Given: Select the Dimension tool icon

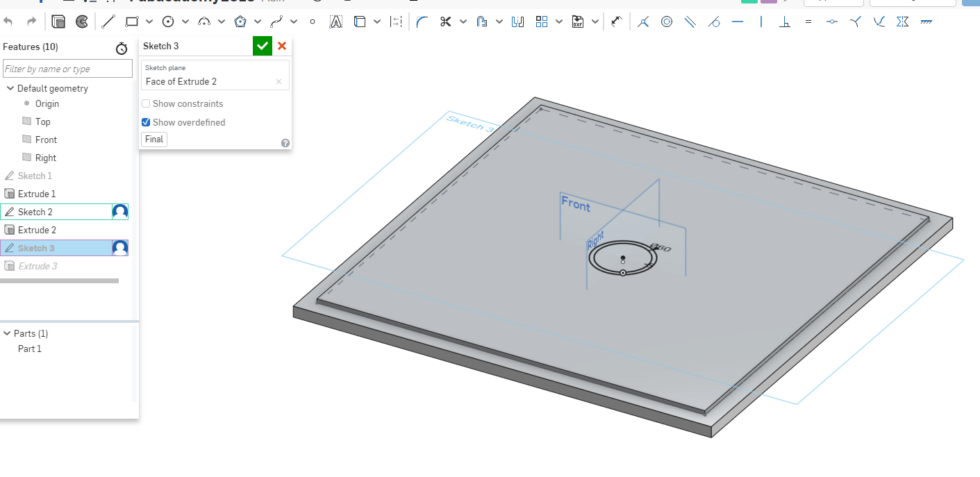Looking at the screenshot, I should (616, 22).
